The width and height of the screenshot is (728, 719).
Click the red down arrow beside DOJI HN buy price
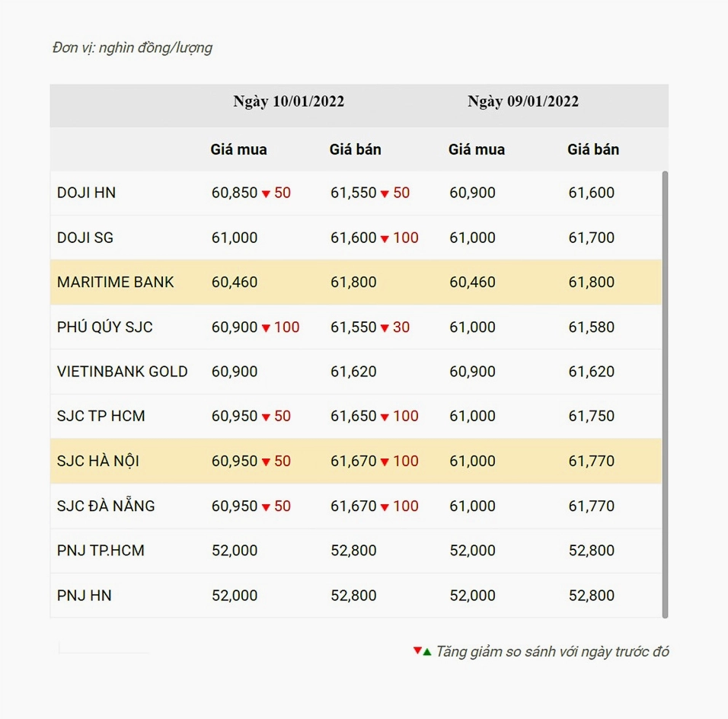tap(266, 193)
